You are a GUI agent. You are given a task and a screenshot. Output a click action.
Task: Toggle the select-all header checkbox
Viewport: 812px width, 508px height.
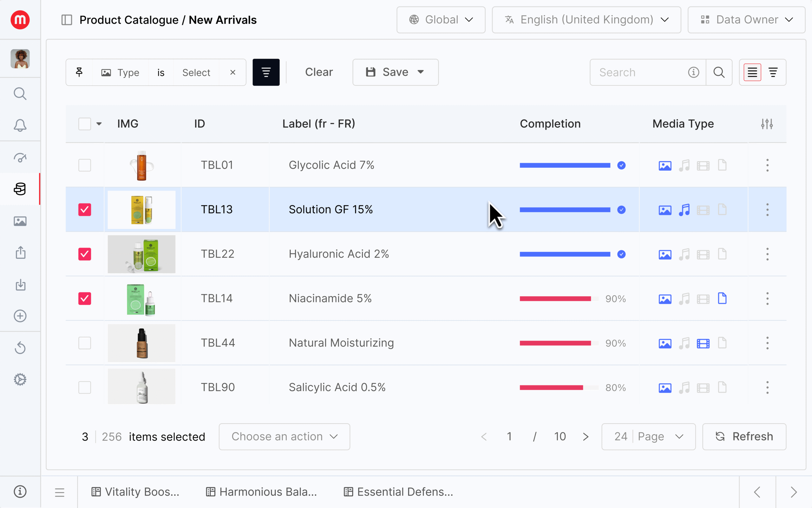click(x=85, y=124)
